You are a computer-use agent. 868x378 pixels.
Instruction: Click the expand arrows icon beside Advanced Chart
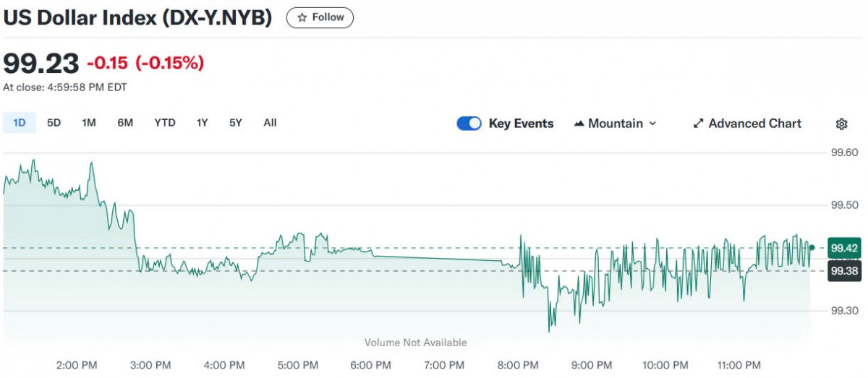pyautogui.click(x=698, y=124)
